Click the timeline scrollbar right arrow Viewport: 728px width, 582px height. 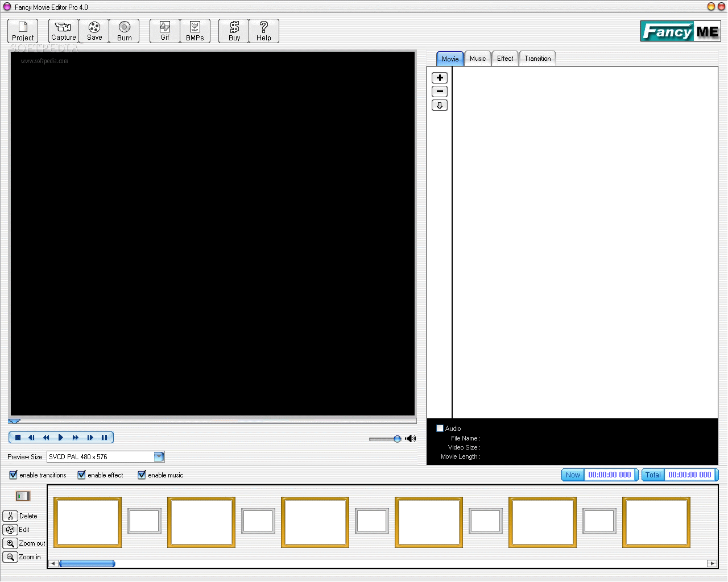pos(712,563)
